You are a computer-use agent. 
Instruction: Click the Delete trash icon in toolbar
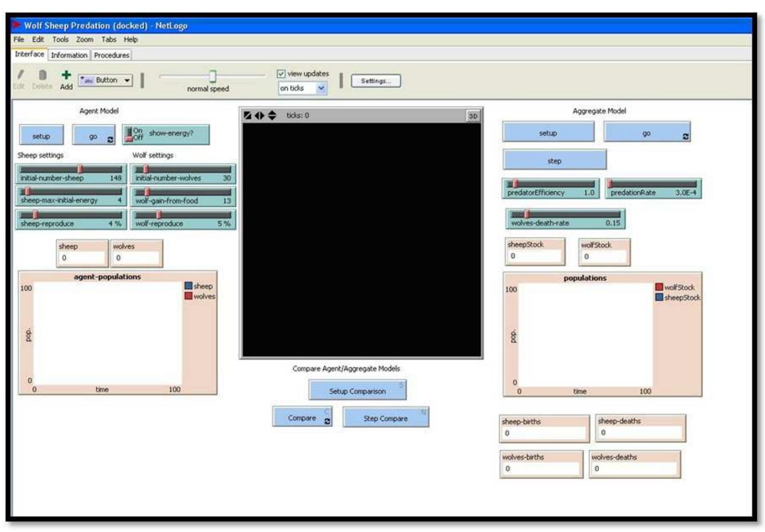point(43,75)
